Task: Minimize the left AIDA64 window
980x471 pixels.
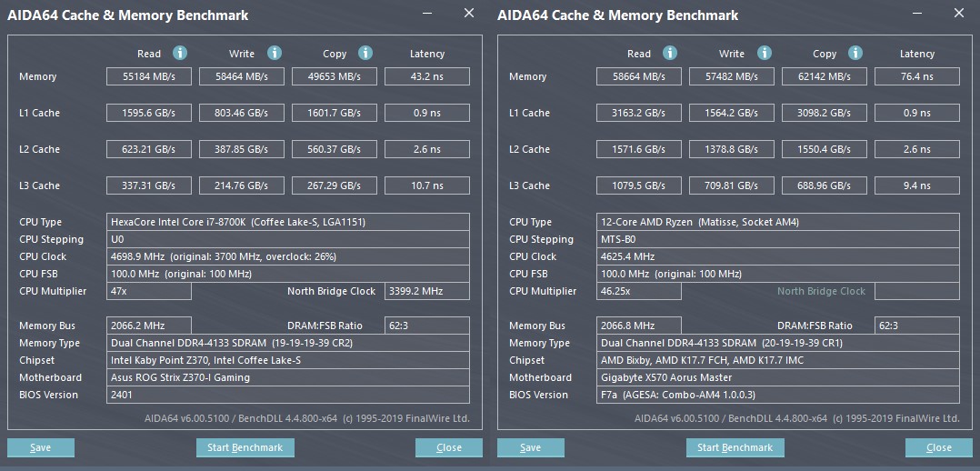Action: tap(427, 13)
